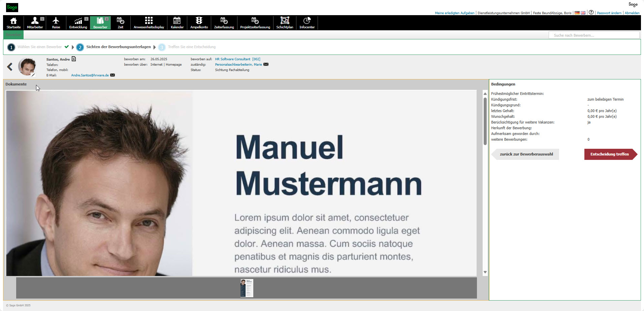The width and height of the screenshot is (644, 311).
Task: Switch language to German flag
Action: (x=577, y=12)
